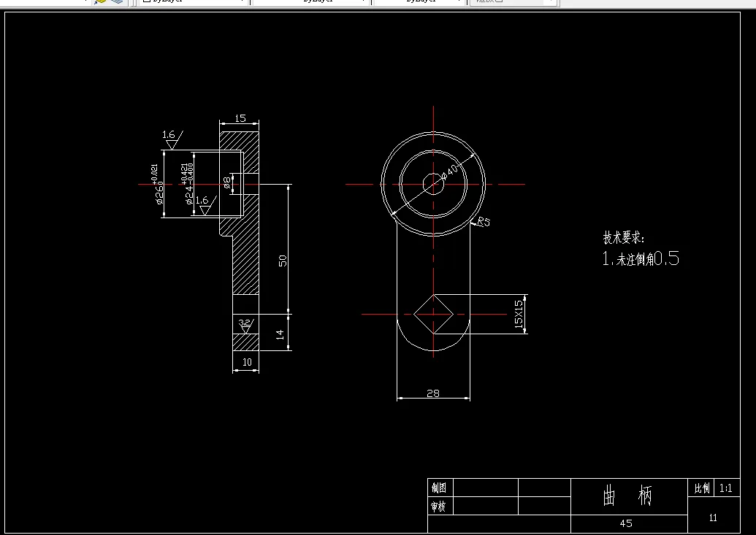Select the 技术要求: heading text
Viewport: 756px width, 535px height.
(623, 237)
